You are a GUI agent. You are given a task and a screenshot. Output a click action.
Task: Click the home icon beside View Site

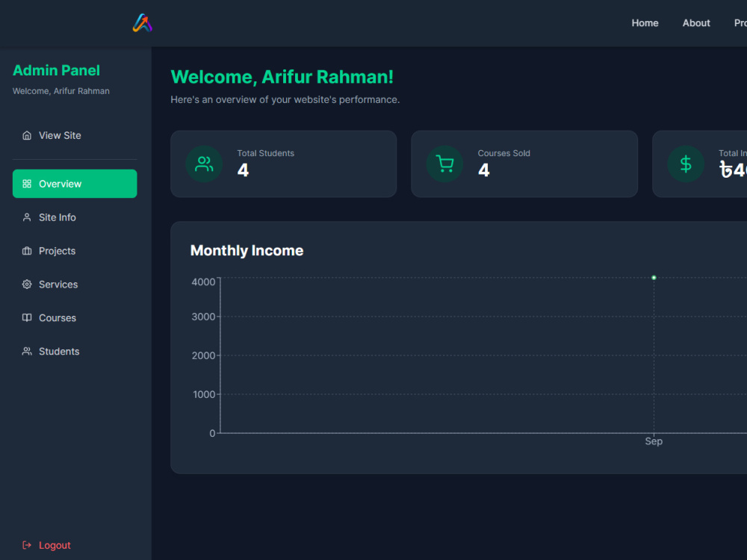[x=27, y=135]
